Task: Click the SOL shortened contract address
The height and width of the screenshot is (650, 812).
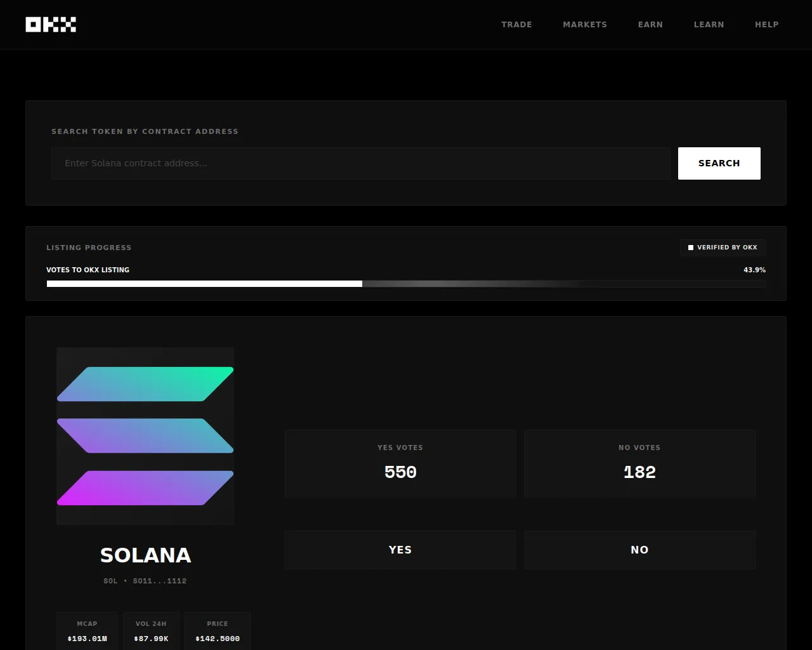Action: click(159, 581)
